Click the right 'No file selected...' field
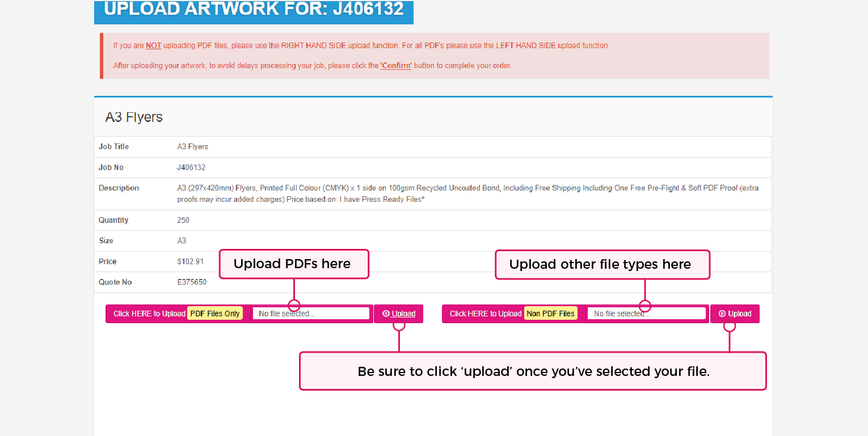Viewport: 868px width, 436px height. click(647, 313)
